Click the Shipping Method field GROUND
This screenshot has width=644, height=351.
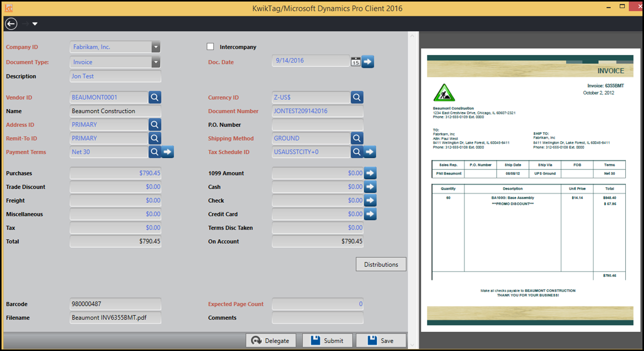pyautogui.click(x=311, y=138)
